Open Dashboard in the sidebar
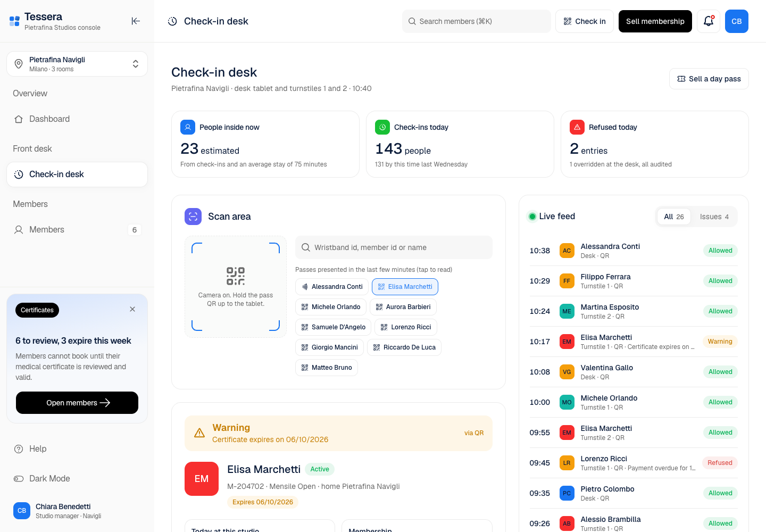This screenshot has height=532, width=766. (77, 119)
